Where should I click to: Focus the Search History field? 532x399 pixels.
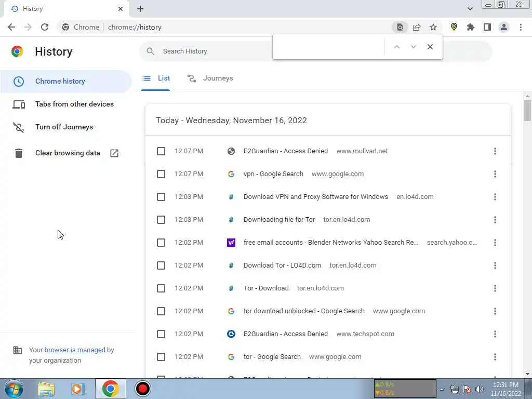pos(315,51)
